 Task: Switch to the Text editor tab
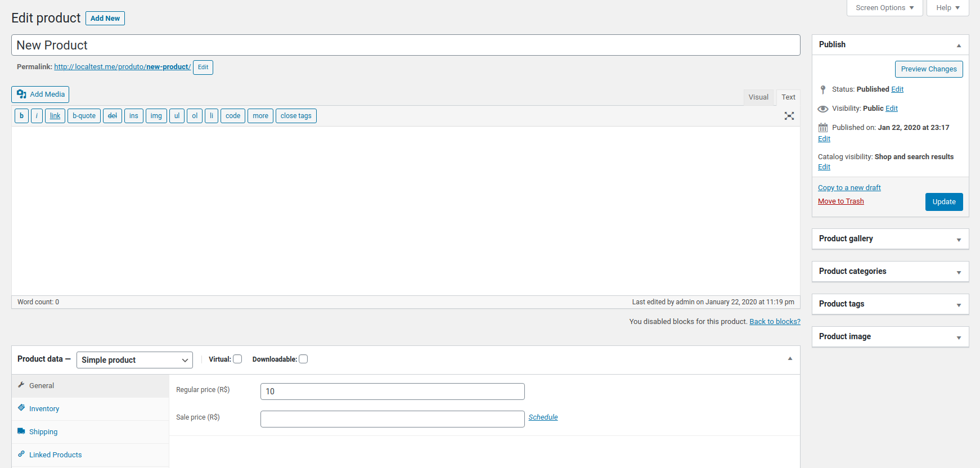pos(788,97)
